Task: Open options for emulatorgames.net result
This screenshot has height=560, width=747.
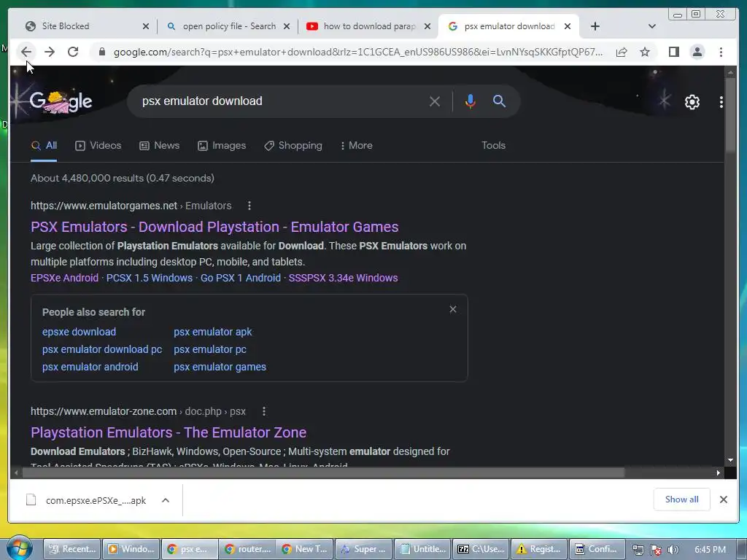Action: pyautogui.click(x=249, y=206)
